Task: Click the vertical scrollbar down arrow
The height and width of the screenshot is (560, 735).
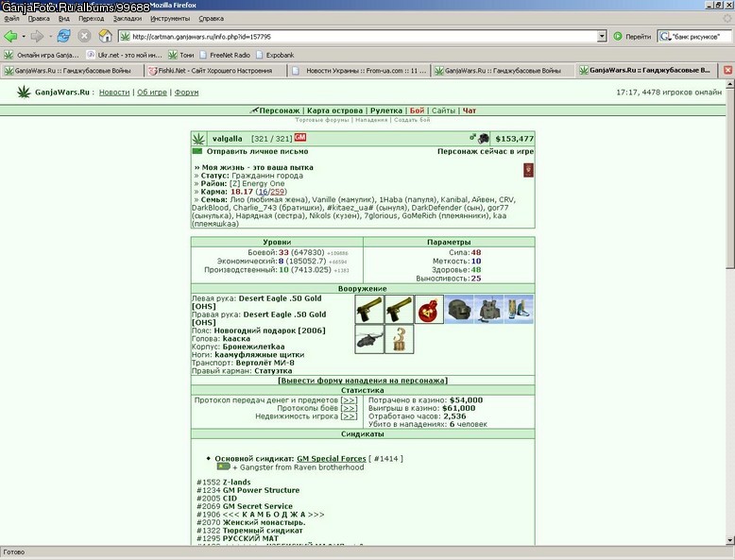Action: pos(730,540)
